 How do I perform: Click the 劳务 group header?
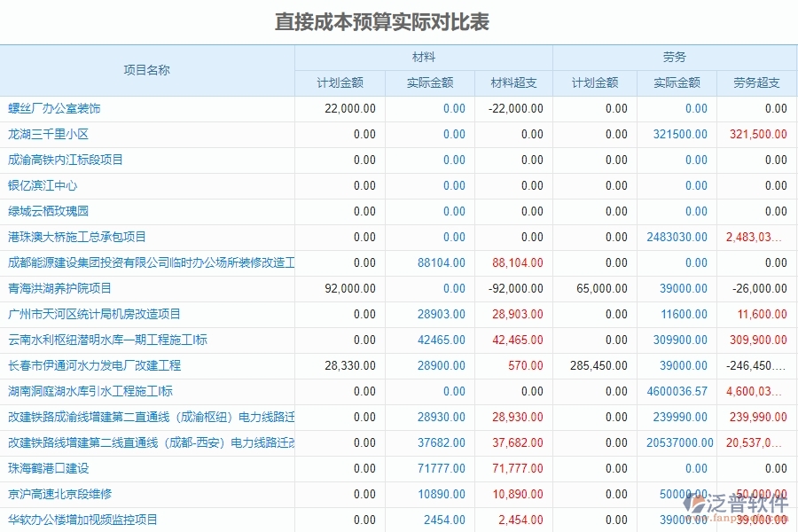677,55
